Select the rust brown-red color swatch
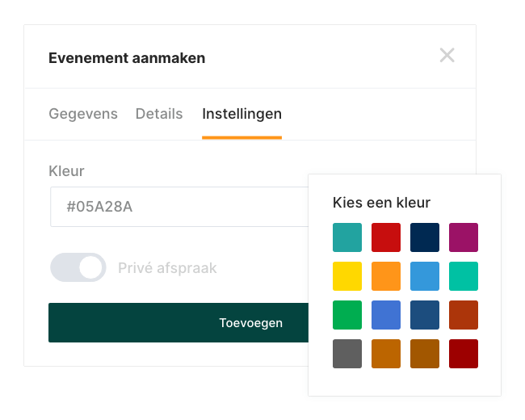Viewport: 525px width, 420px height. pos(464,315)
